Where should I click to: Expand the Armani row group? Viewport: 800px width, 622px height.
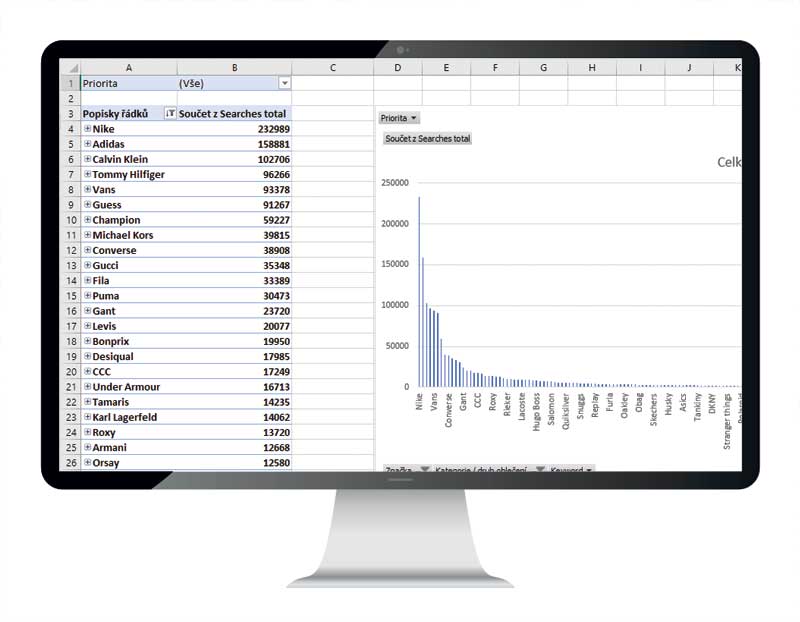(87, 447)
